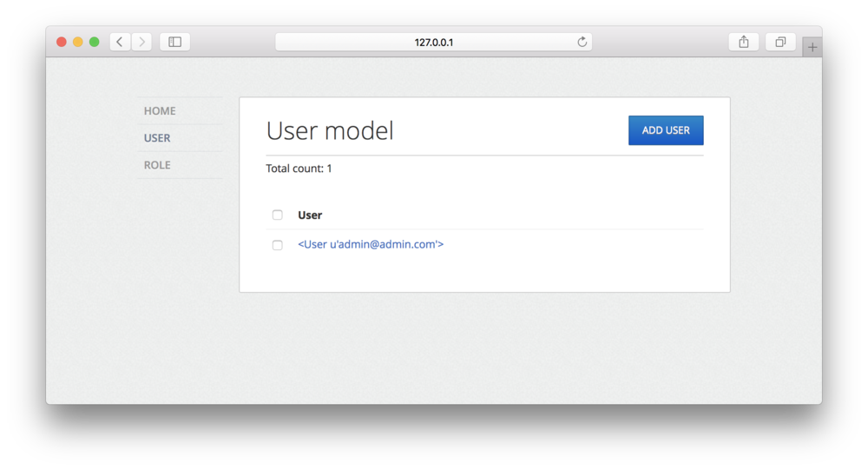Click the browser forward arrow
Screen dimensions: 868x470
pyautogui.click(x=141, y=42)
